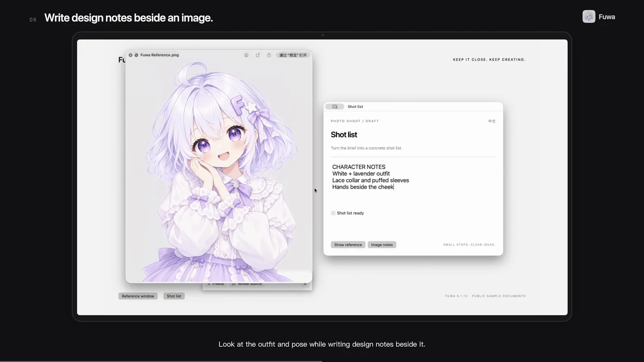Click the anime character reference image

[x=219, y=171]
